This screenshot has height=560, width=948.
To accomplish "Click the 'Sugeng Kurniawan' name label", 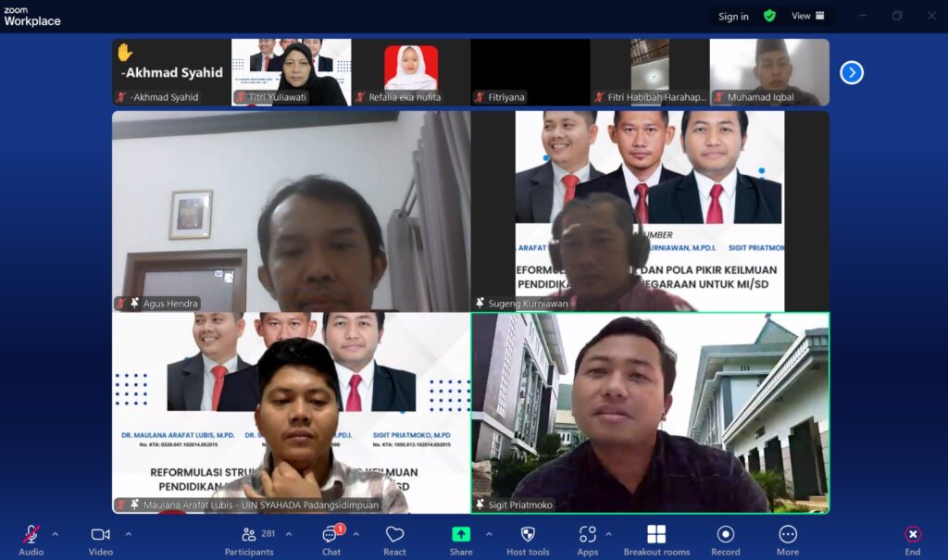I will [x=529, y=304].
